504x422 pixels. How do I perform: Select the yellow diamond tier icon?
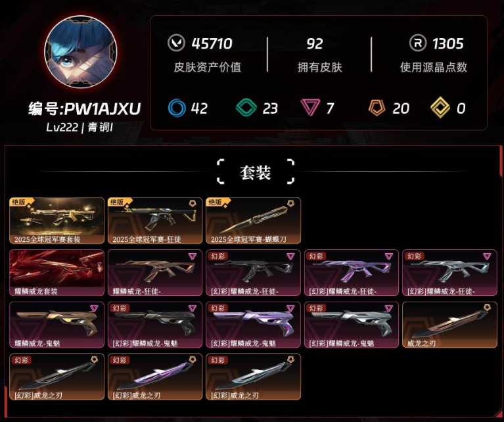point(440,107)
